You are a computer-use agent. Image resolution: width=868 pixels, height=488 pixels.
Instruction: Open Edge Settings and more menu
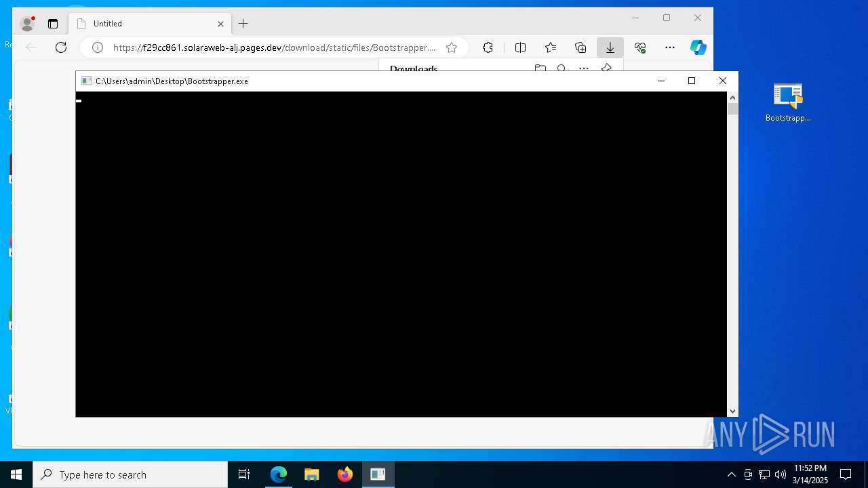[x=670, y=47]
